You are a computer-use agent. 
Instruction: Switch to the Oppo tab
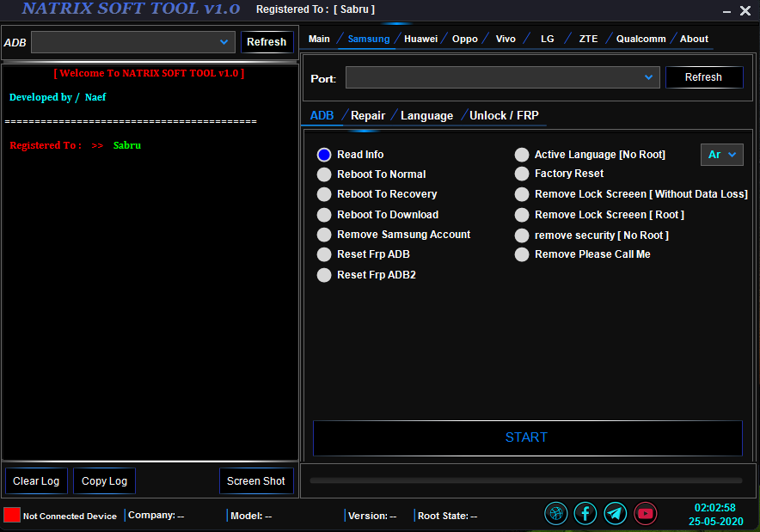(465, 39)
